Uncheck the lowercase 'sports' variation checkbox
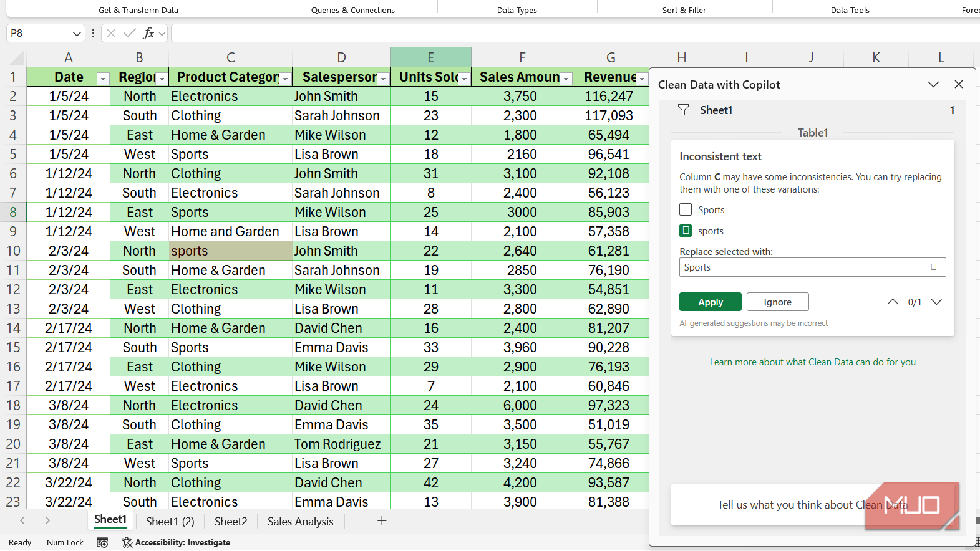Viewport: 980px width, 551px height. (686, 231)
